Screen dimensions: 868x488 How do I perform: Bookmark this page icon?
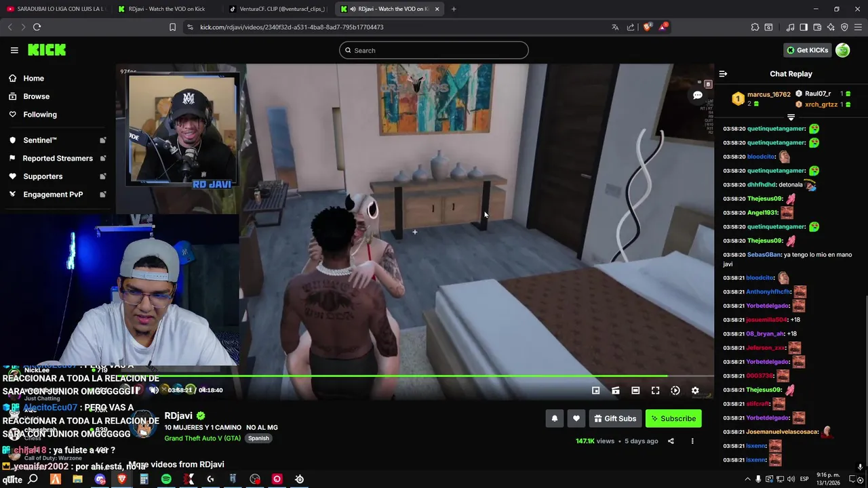172,27
